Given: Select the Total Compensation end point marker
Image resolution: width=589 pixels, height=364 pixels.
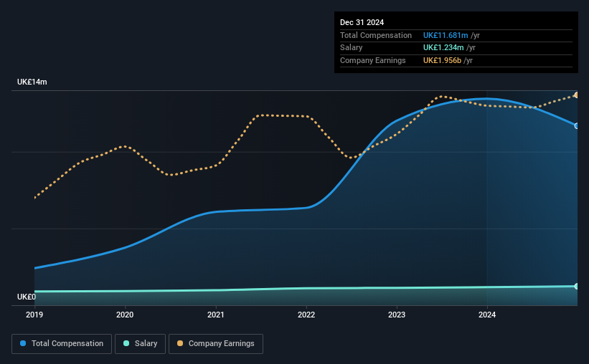Looking at the screenshot, I should pyautogui.click(x=577, y=126).
